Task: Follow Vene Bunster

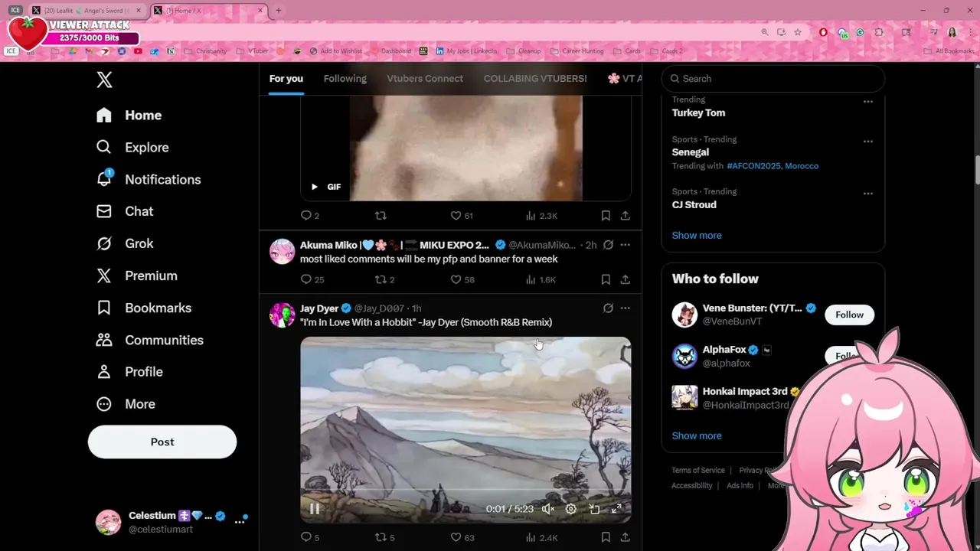Action: click(849, 315)
